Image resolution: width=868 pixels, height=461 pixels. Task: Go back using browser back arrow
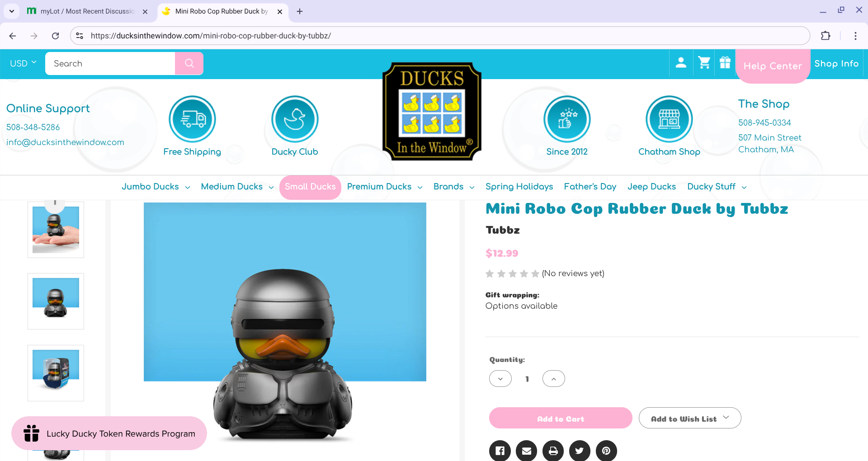click(x=13, y=36)
